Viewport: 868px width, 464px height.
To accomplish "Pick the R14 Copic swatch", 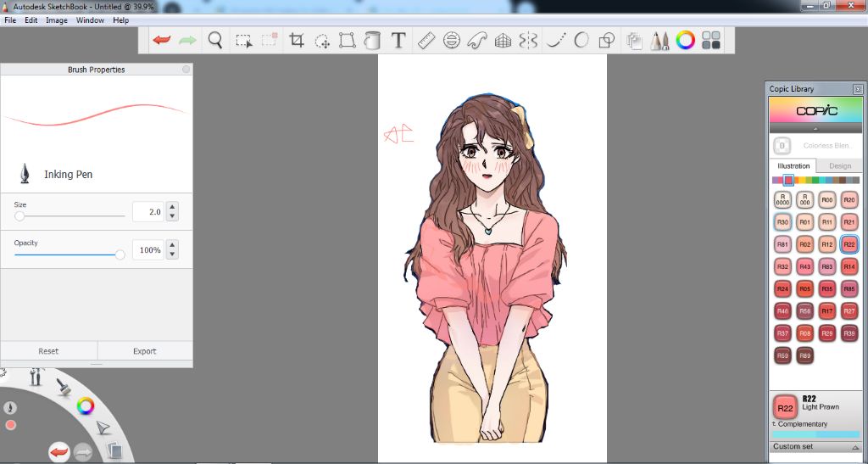I will [849, 266].
